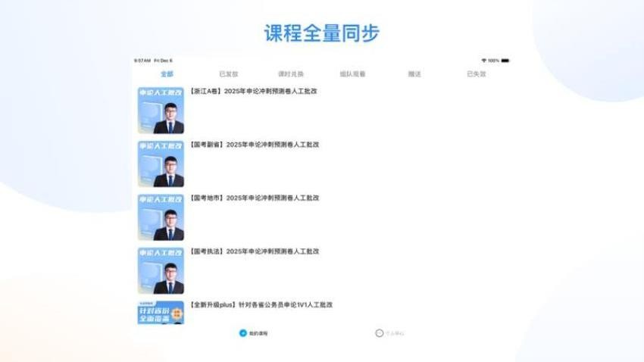This screenshot has height=362, width=644.
Task: Open the 赠送 tab
Action: [x=414, y=74]
